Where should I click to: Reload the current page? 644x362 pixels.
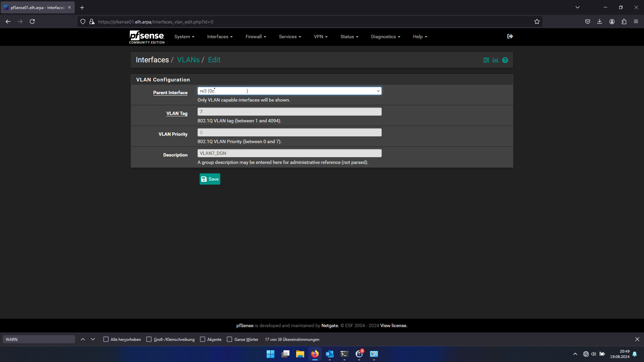pyautogui.click(x=32, y=21)
